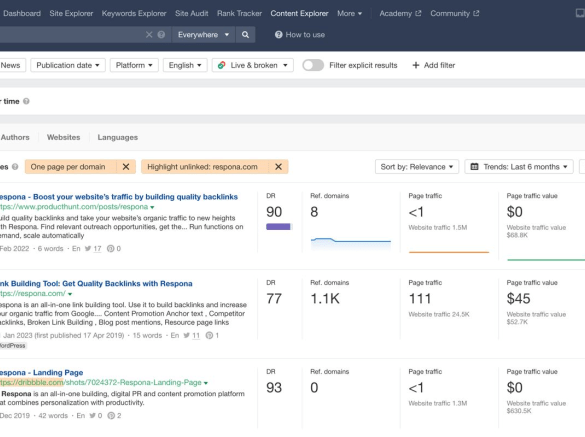Open Publication date filter dropdown
This screenshot has height=437, width=585.
(x=68, y=65)
